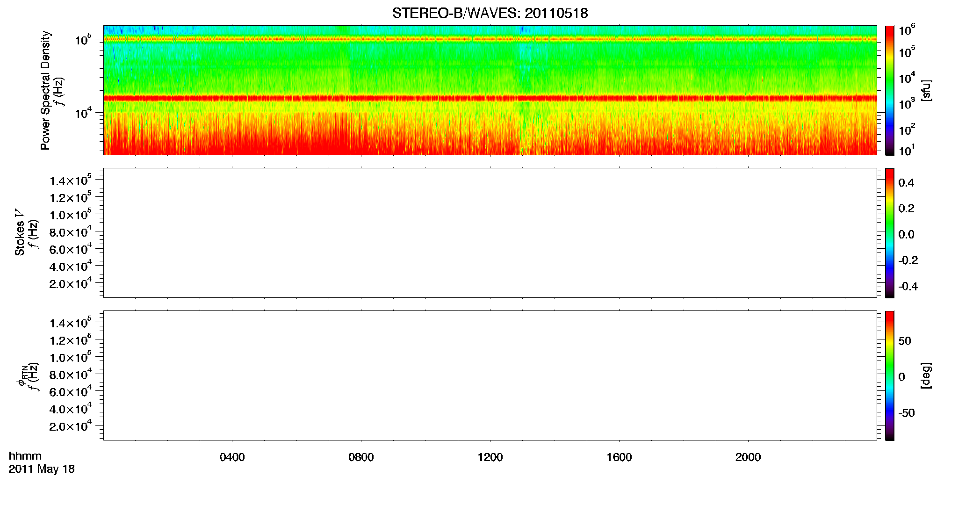980x505 pixels.
Task: Click the orange band near 100 kHz
Action: (x=490, y=40)
